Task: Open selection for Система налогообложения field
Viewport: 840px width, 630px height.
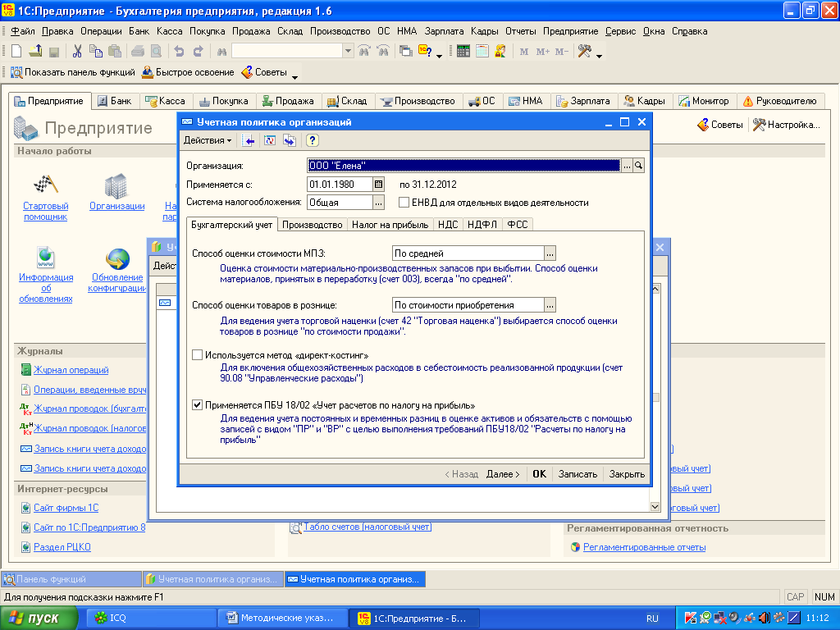Action: click(x=378, y=203)
